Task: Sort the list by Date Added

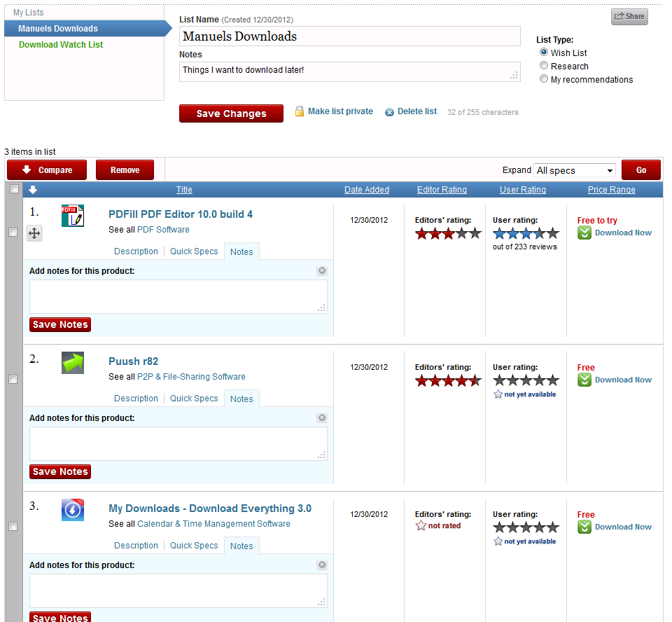Action: coord(367,190)
